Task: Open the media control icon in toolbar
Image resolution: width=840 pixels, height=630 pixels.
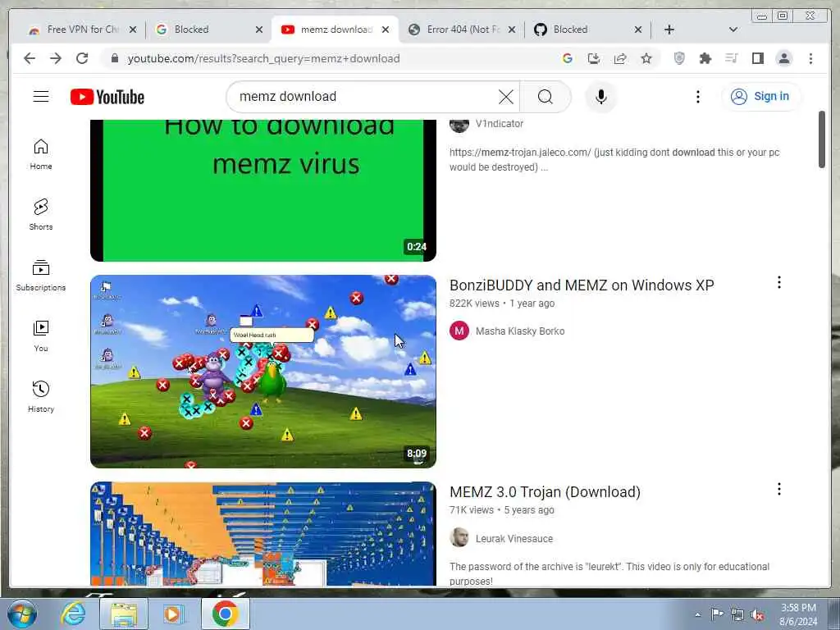Action: (731, 58)
